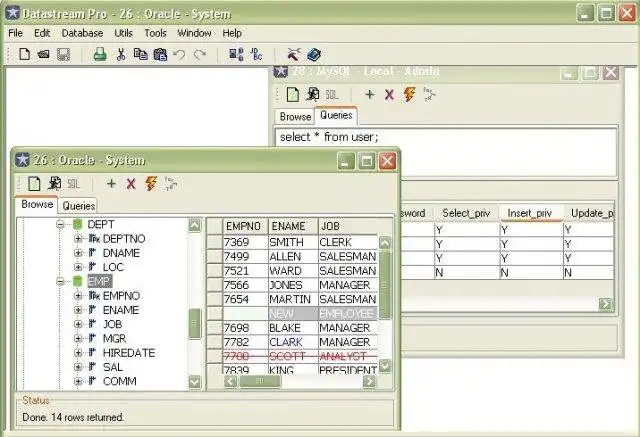The image size is (640, 437).
Task: Click lightning execute icon in MySQL window
Action: click(x=409, y=95)
